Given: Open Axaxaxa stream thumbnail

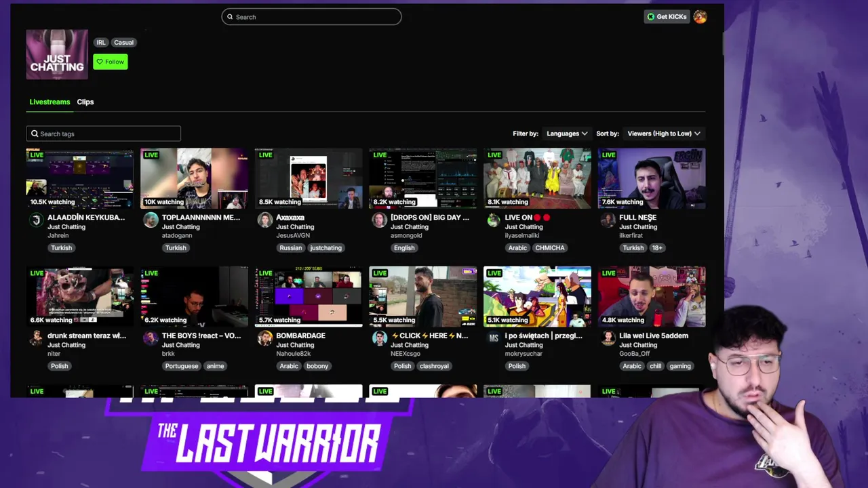Looking at the screenshot, I should [309, 178].
